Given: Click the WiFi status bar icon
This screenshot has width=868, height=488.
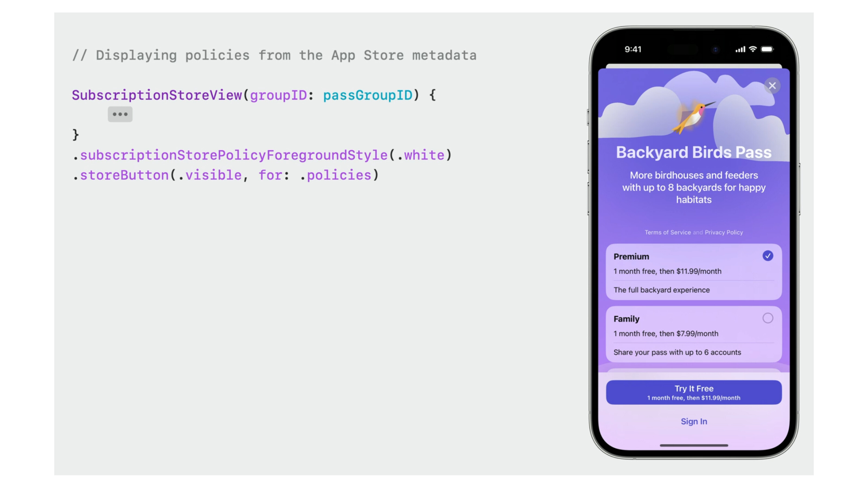Looking at the screenshot, I should (752, 49).
